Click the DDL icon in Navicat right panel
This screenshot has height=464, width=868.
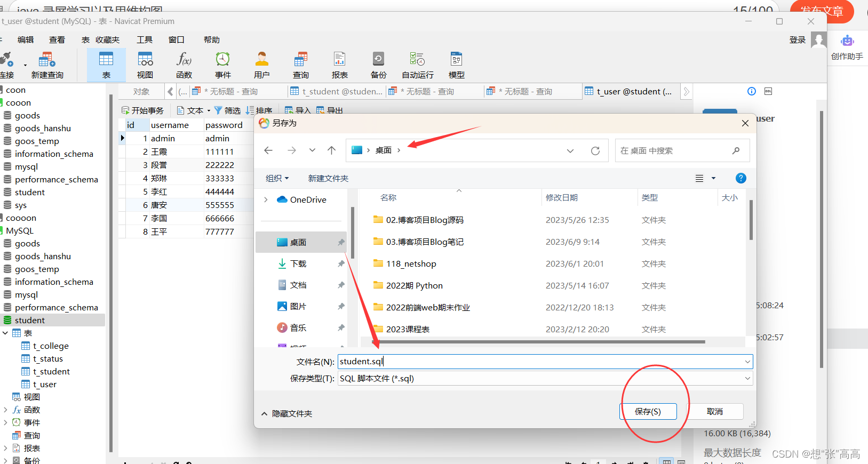(x=768, y=91)
